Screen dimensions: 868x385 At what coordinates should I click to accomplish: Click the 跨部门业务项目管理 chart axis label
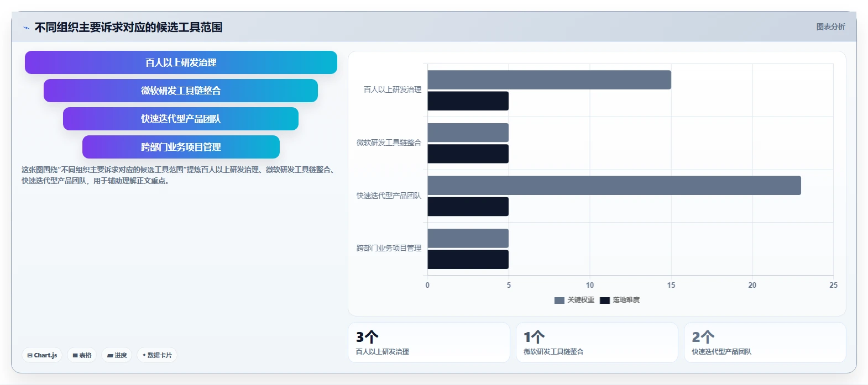[x=389, y=249]
